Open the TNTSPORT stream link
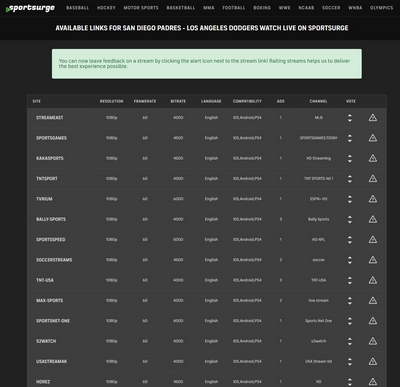 point(47,179)
